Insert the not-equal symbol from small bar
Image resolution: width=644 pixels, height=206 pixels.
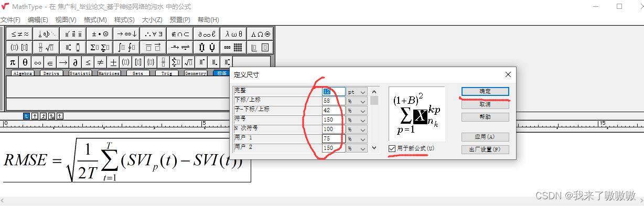101,62
